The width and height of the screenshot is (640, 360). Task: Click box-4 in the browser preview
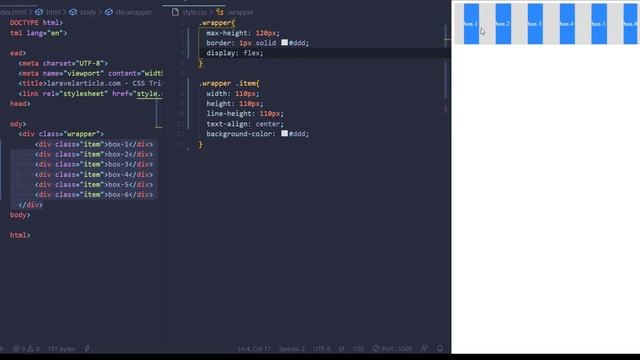coord(567,24)
